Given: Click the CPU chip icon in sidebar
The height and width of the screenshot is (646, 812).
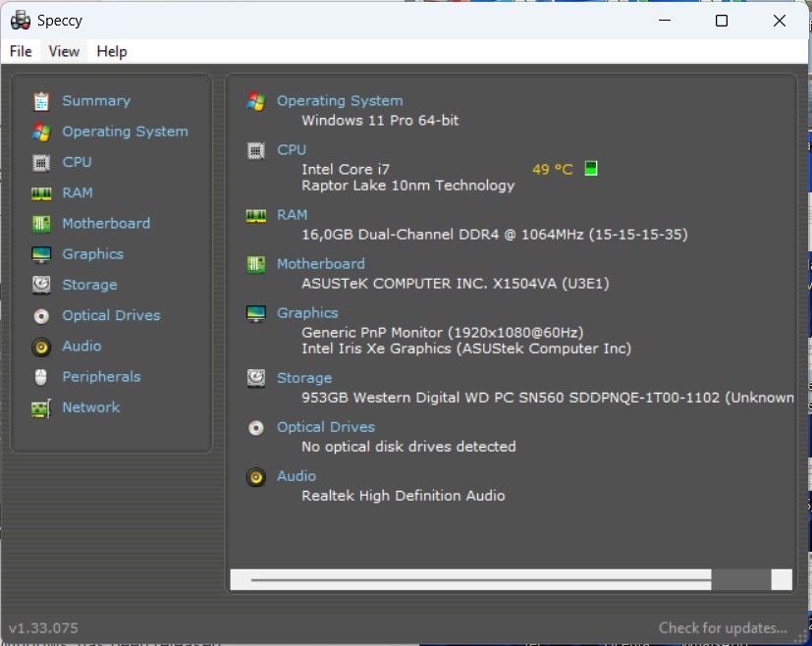Looking at the screenshot, I should [41, 163].
